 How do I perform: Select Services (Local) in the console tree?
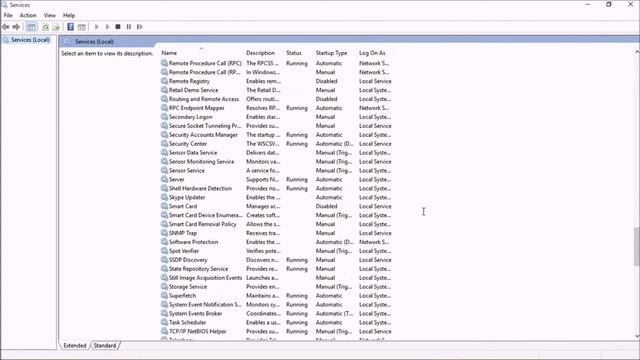coord(30,40)
